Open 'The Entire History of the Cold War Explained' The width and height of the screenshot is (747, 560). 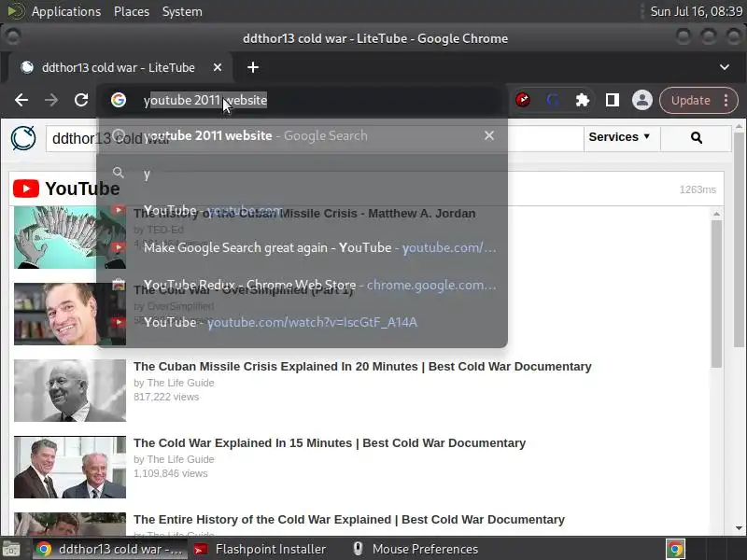(349, 520)
